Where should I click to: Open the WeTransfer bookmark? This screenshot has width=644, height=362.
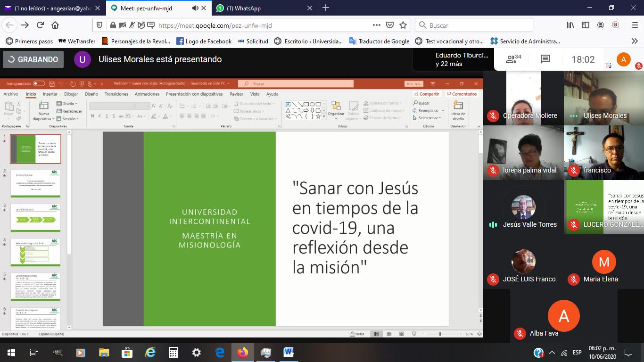point(77,41)
